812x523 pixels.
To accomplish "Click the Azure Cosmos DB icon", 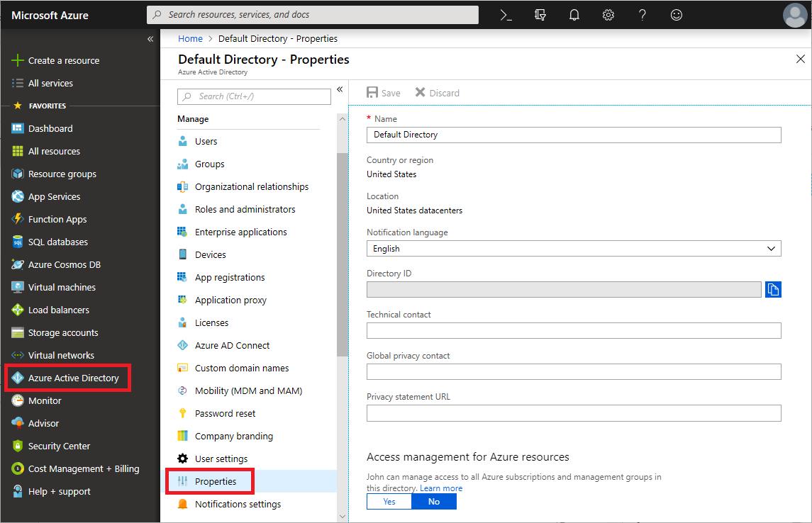I will click(x=18, y=264).
